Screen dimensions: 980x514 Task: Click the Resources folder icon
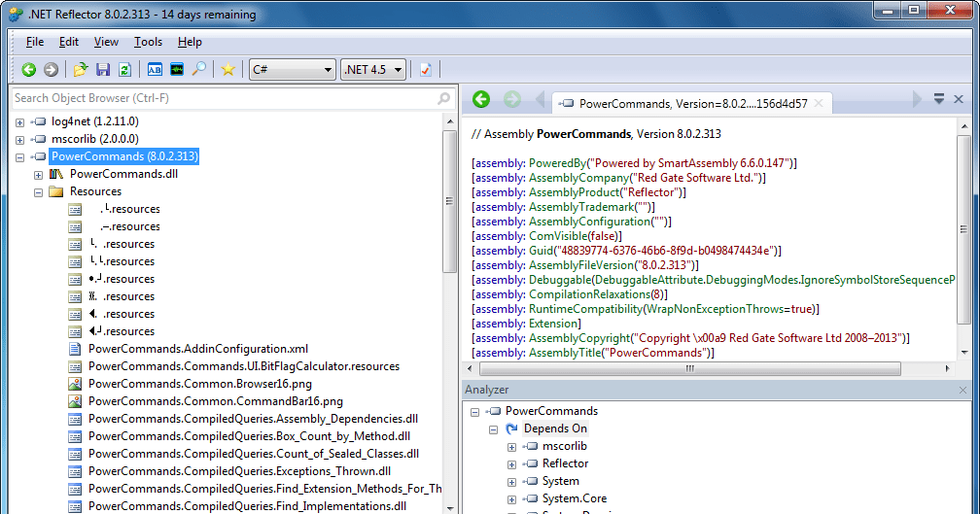(x=56, y=191)
